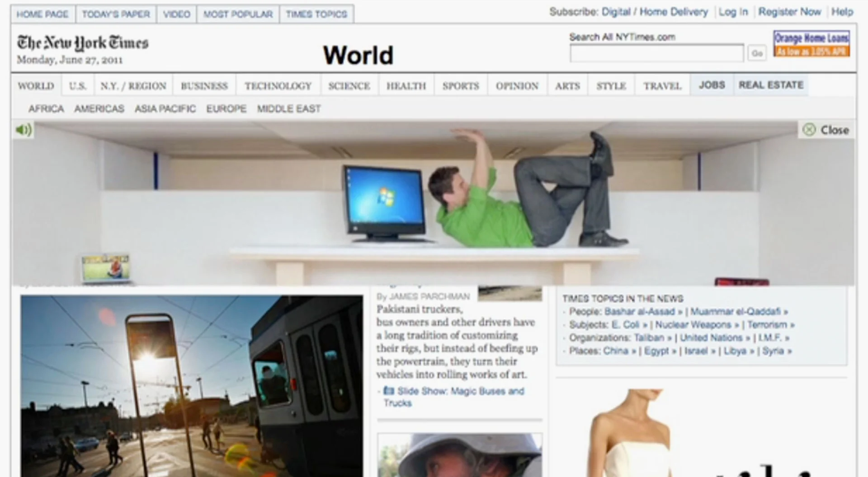Select the ASIA PACIFIC subsection
Image resolution: width=868 pixels, height=477 pixels.
(165, 109)
